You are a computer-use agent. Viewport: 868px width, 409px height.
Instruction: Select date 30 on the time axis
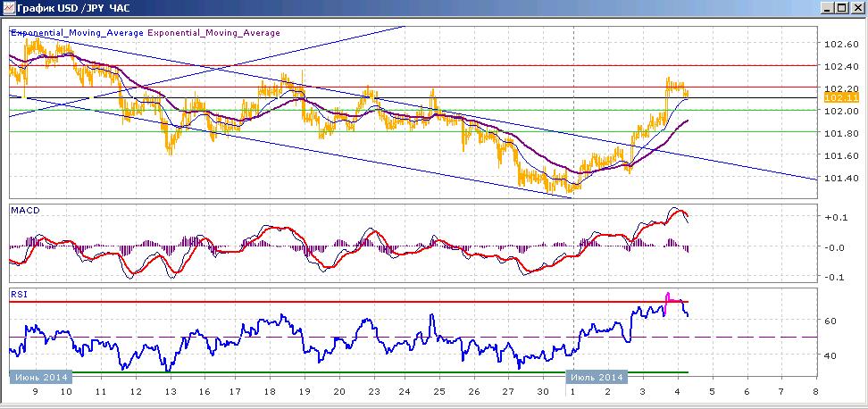point(543,392)
